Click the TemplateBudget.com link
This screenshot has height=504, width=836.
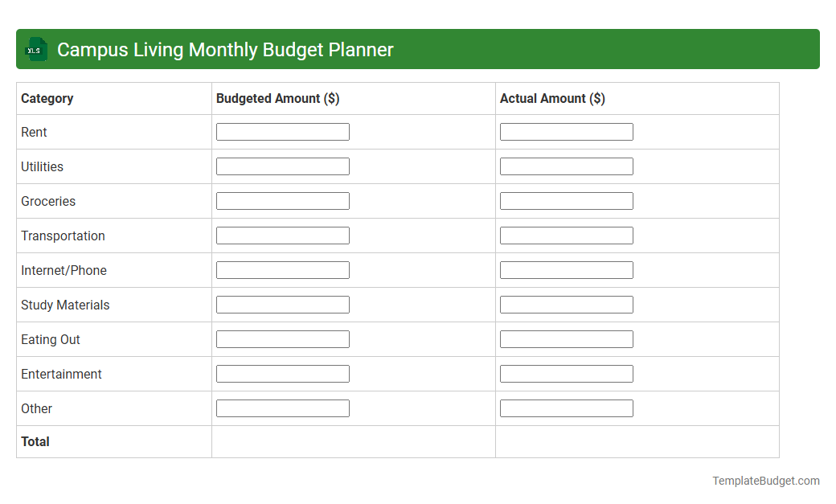[765, 481]
